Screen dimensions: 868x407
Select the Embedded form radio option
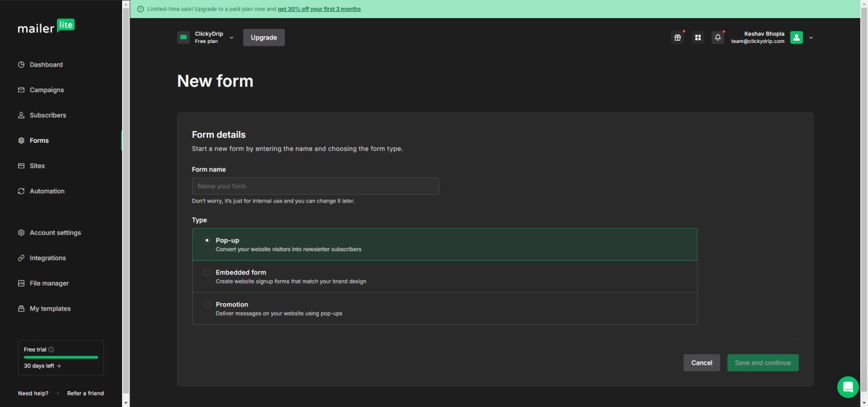click(x=207, y=273)
